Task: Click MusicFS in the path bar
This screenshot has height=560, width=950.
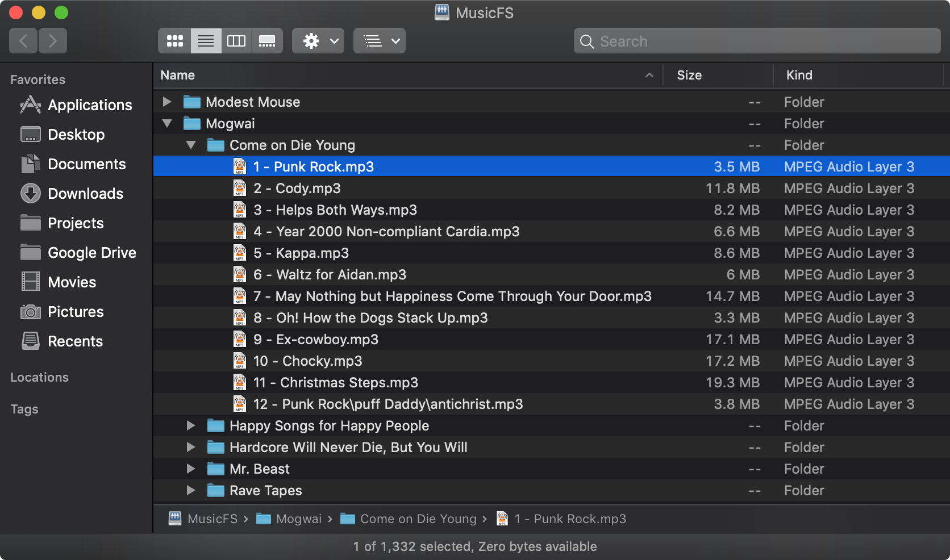Action: [x=212, y=519]
